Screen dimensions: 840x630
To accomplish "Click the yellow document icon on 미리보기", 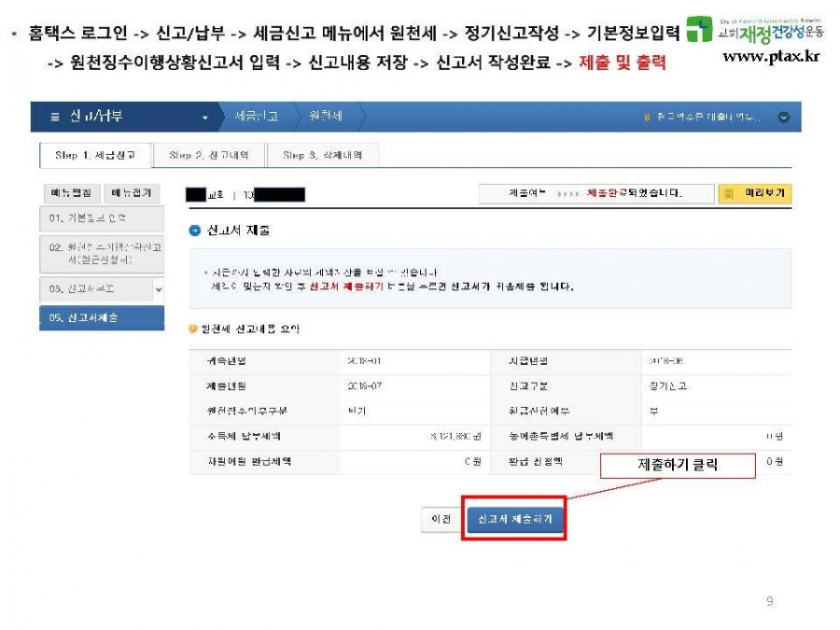I will coord(729,193).
